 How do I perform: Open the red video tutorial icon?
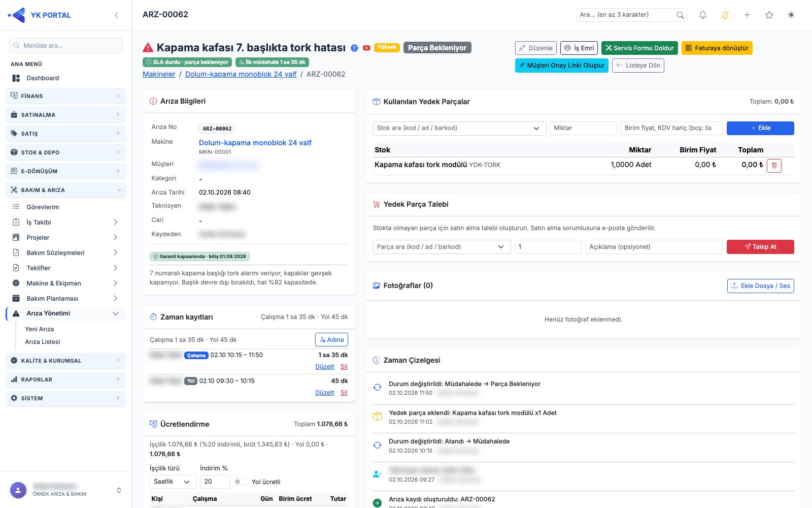point(366,48)
